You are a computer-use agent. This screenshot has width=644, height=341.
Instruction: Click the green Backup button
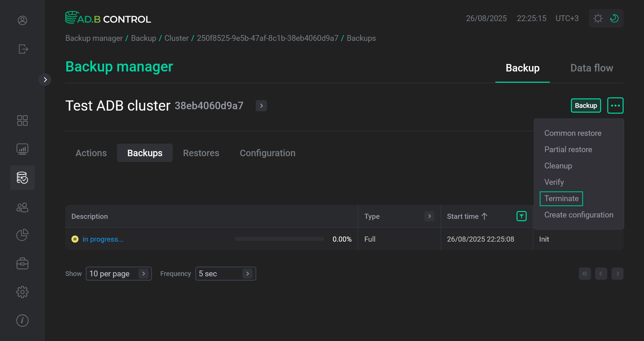pos(586,105)
